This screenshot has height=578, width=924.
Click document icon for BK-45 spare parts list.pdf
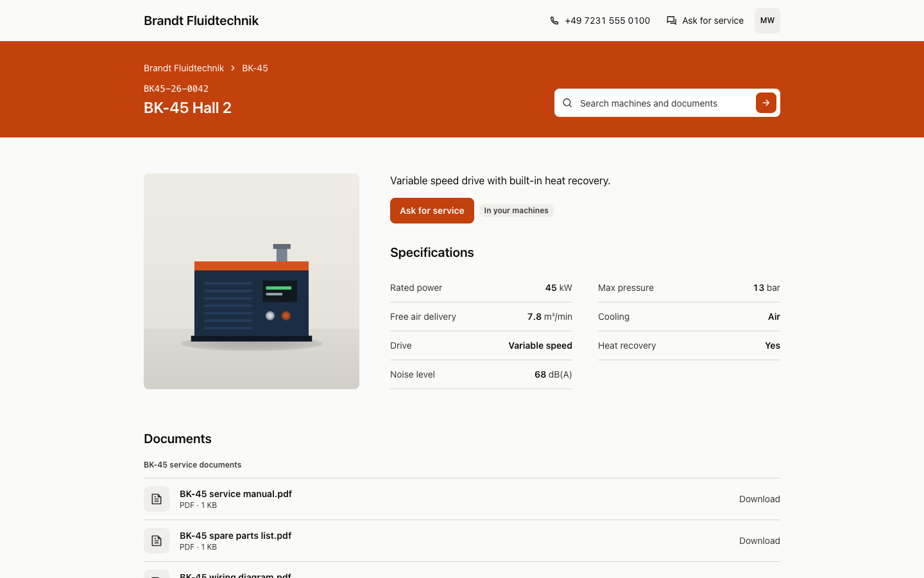pyautogui.click(x=157, y=541)
